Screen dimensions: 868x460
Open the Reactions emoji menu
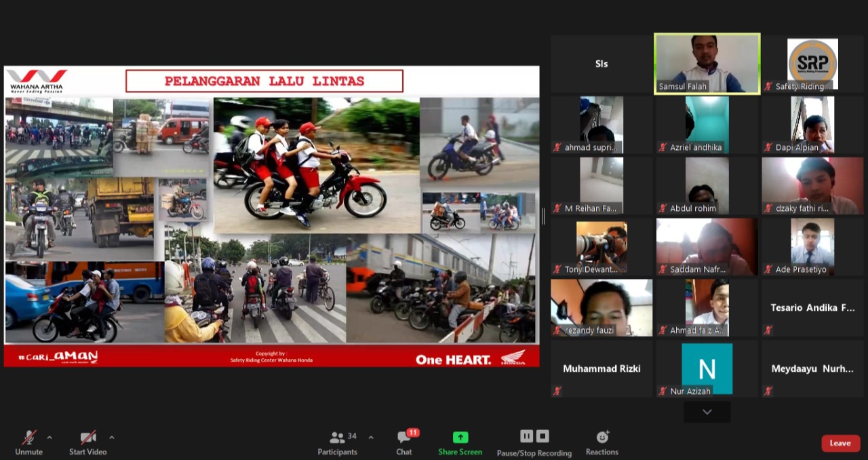(602, 438)
